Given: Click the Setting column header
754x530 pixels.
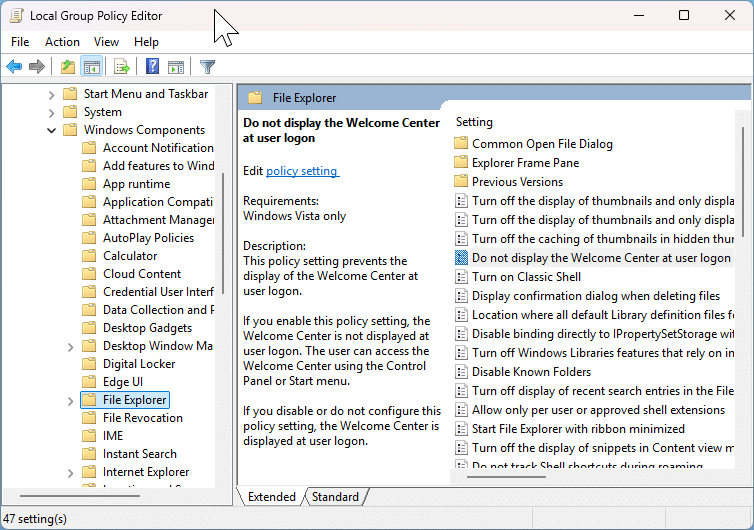Looking at the screenshot, I should coord(475,122).
